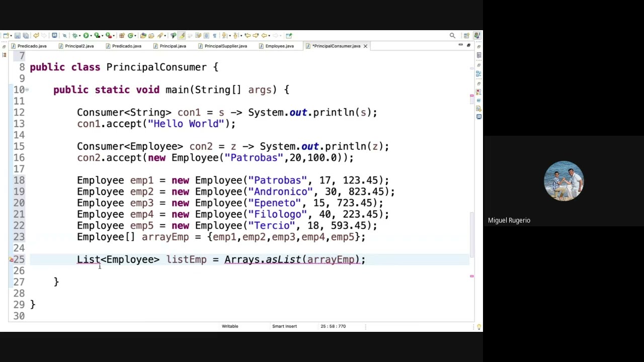Toggle Mark Occurrences highlighter icon
This screenshot has width=644, height=362.
(181, 36)
